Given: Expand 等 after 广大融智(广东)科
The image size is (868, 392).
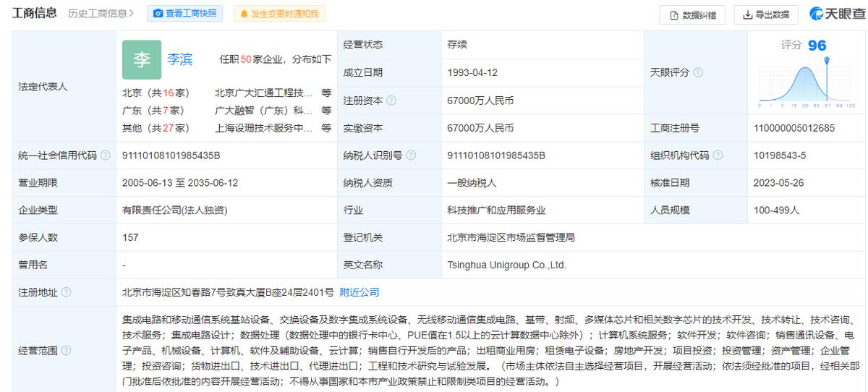Looking at the screenshot, I should (326, 111).
